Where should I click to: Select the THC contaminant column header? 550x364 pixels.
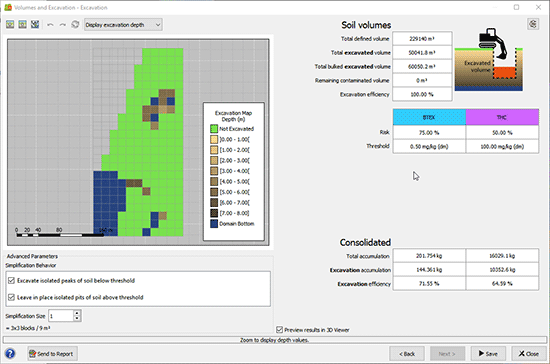coord(502,117)
